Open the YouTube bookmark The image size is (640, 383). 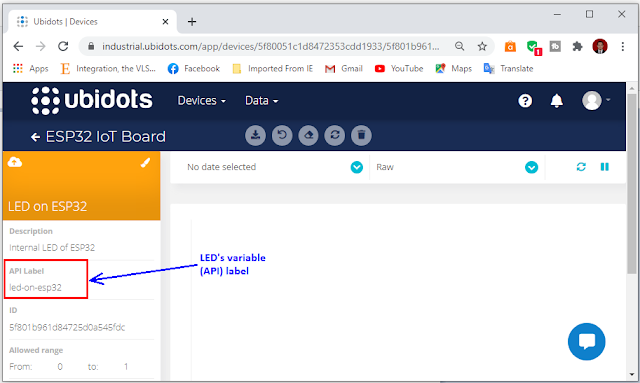(x=399, y=69)
